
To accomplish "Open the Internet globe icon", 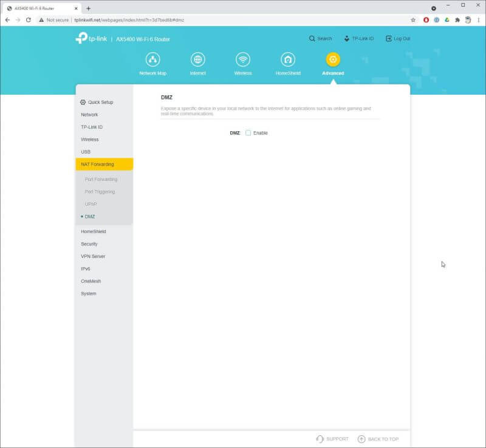I will [198, 59].
